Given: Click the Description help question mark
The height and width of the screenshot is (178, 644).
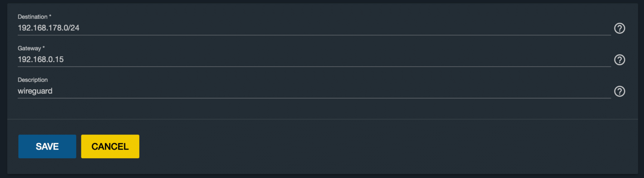Looking at the screenshot, I should (619, 91).
